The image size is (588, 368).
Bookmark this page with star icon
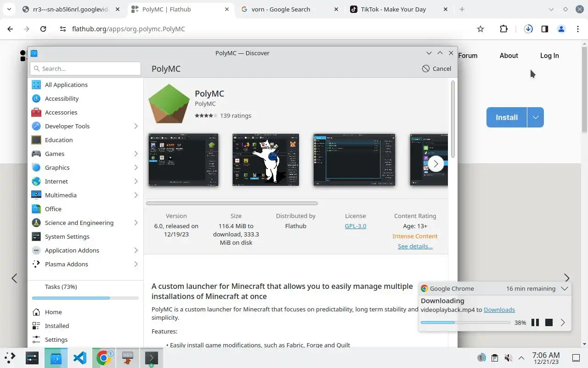481,29
